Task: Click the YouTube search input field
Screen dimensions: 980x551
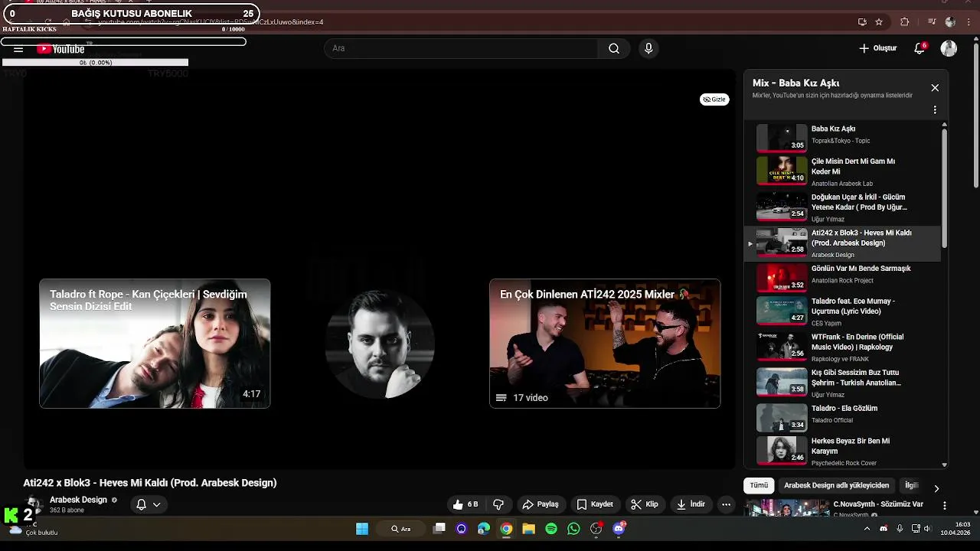Action: pyautogui.click(x=461, y=48)
